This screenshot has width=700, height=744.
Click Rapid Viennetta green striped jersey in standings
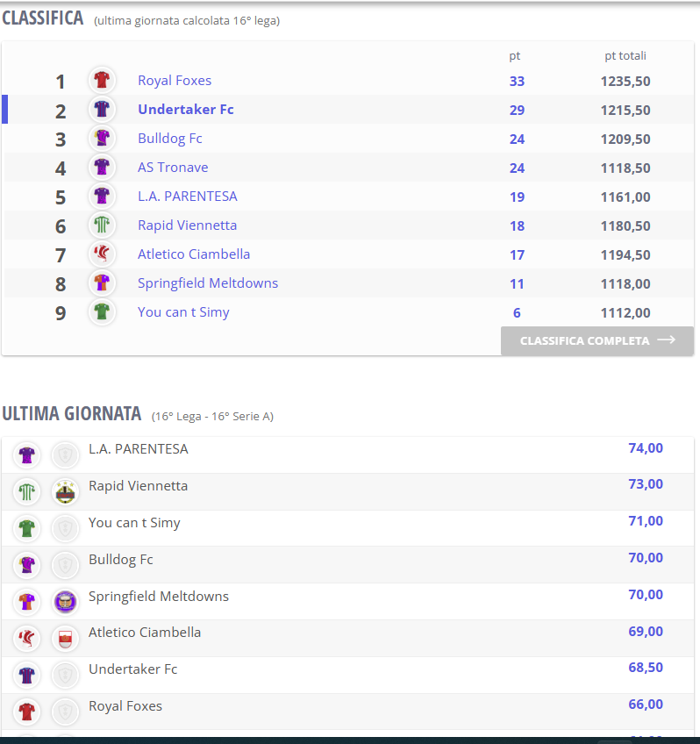[102, 225]
